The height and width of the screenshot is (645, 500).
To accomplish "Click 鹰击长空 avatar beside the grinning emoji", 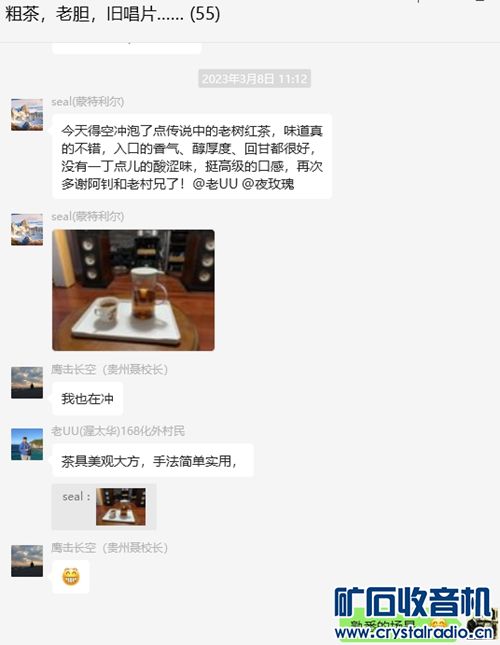I will point(27,561).
